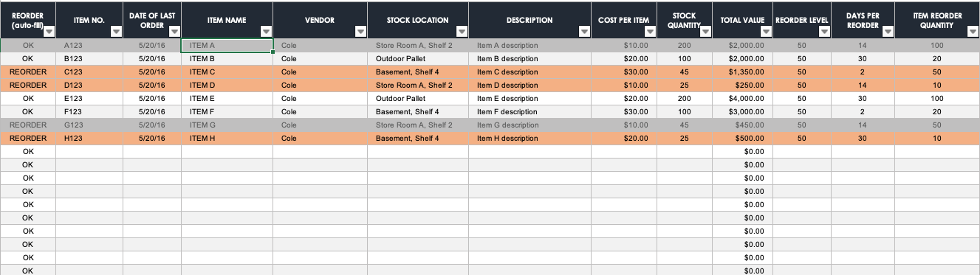Select the $500.00 total value cell

742,138
